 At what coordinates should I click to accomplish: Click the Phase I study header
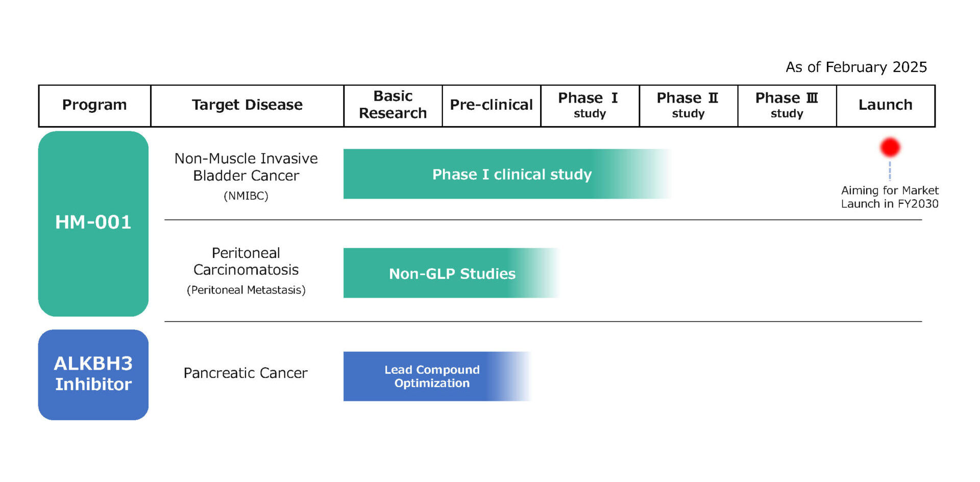tap(589, 105)
